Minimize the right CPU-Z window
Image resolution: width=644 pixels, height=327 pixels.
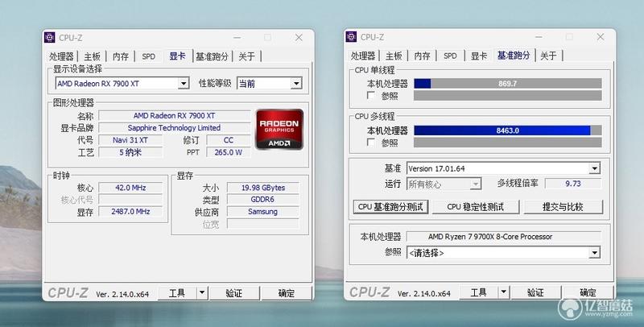pyautogui.click(x=539, y=36)
